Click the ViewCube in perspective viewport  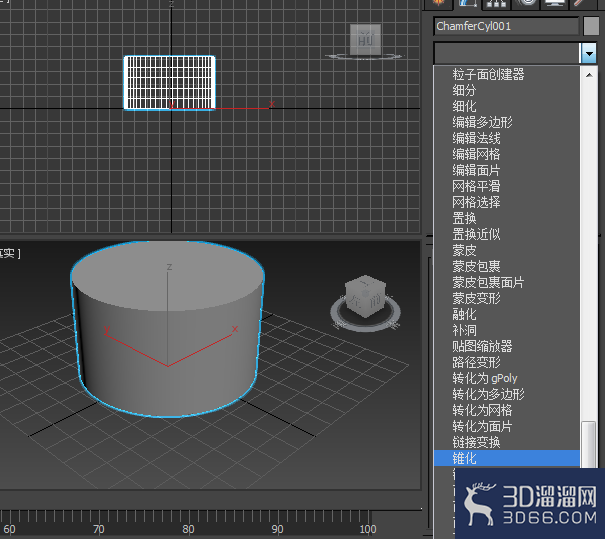pos(365,296)
